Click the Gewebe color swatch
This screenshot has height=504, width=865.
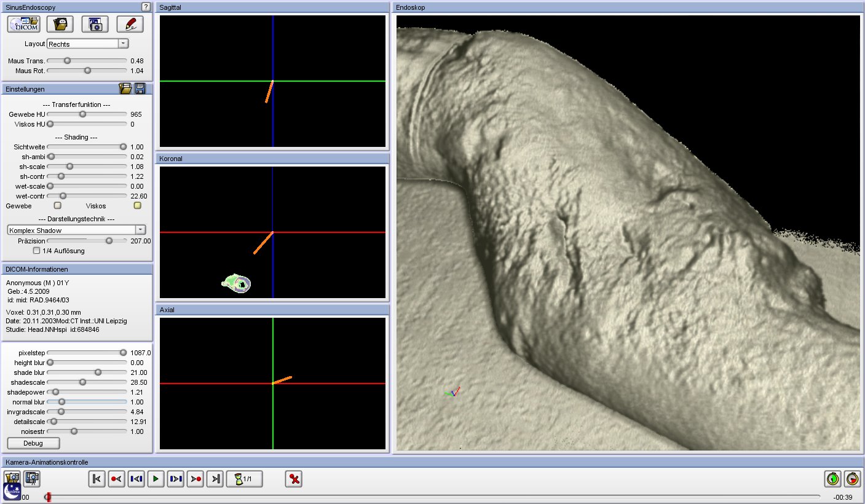click(x=58, y=206)
